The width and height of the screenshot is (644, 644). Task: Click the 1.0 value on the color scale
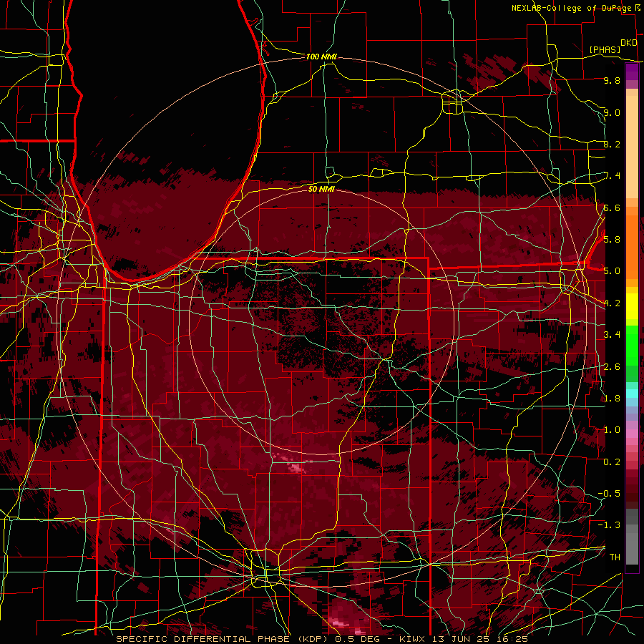(x=612, y=429)
